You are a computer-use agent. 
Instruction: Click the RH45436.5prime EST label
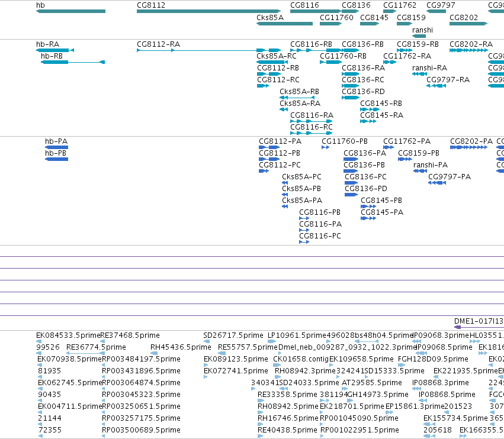click(x=181, y=347)
